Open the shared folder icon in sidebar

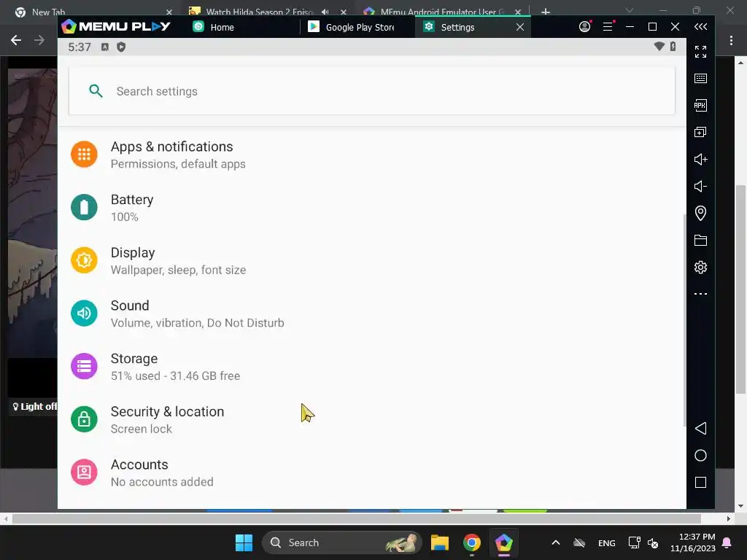coord(700,240)
